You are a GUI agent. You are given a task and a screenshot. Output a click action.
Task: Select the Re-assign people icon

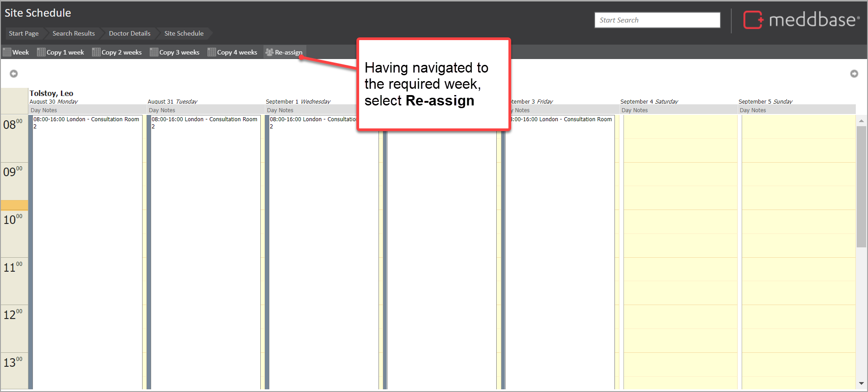coord(269,52)
